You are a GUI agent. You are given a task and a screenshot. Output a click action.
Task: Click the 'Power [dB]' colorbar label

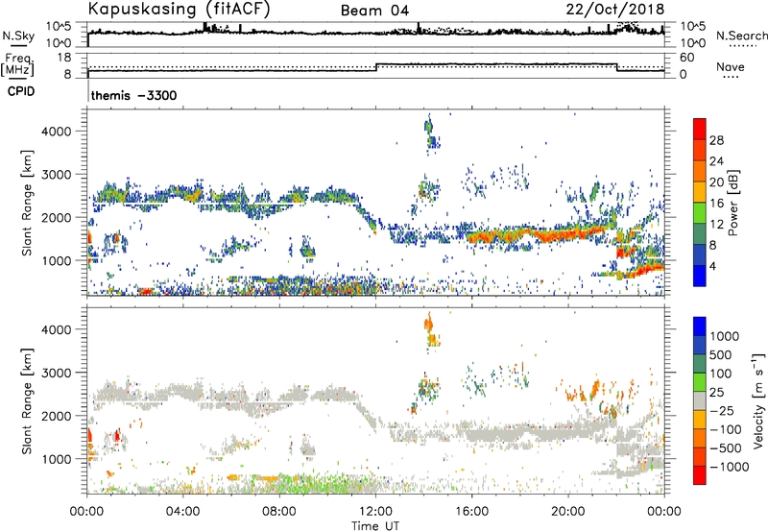point(732,203)
